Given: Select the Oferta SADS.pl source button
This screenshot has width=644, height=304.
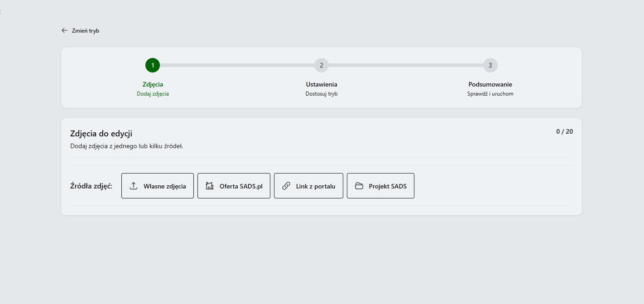Looking at the screenshot, I should point(234,186).
